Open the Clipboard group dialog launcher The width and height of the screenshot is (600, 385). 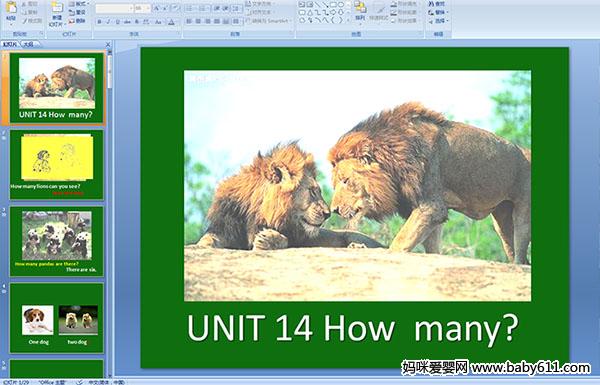click(x=41, y=34)
